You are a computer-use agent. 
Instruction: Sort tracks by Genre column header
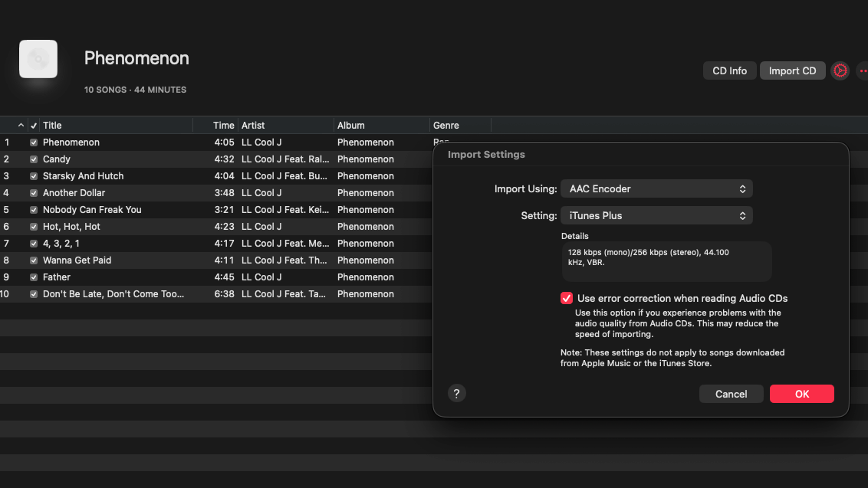[446, 126]
